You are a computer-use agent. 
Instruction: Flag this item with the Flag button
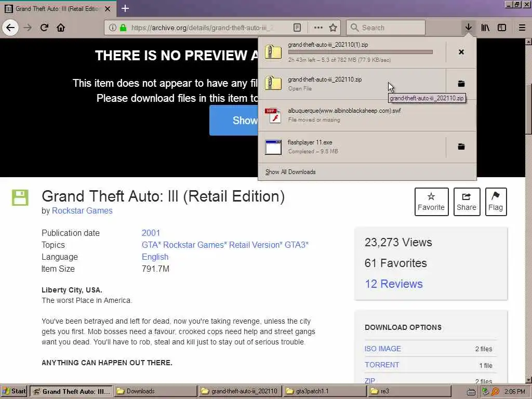pyautogui.click(x=496, y=202)
